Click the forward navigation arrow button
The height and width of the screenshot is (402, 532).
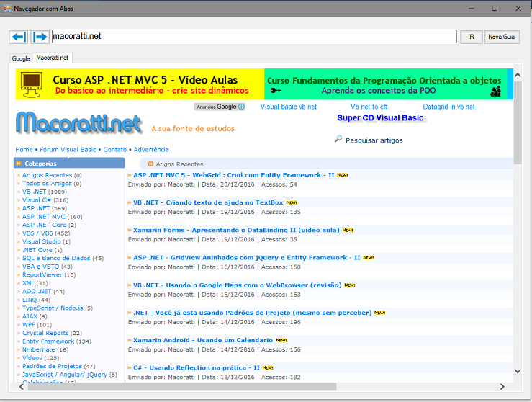40,37
